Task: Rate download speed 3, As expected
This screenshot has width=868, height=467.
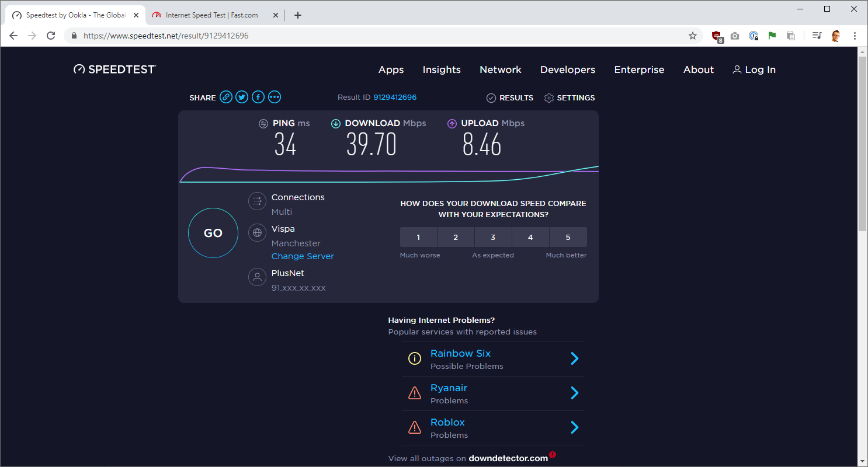Action: pyautogui.click(x=493, y=237)
